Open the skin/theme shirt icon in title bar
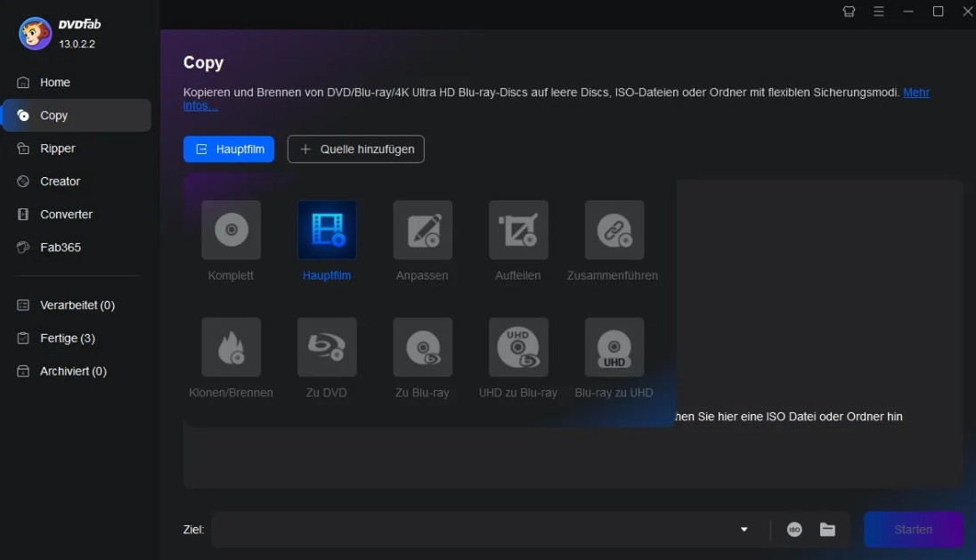Viewport: 976px width, 560px height. [849, 12]
